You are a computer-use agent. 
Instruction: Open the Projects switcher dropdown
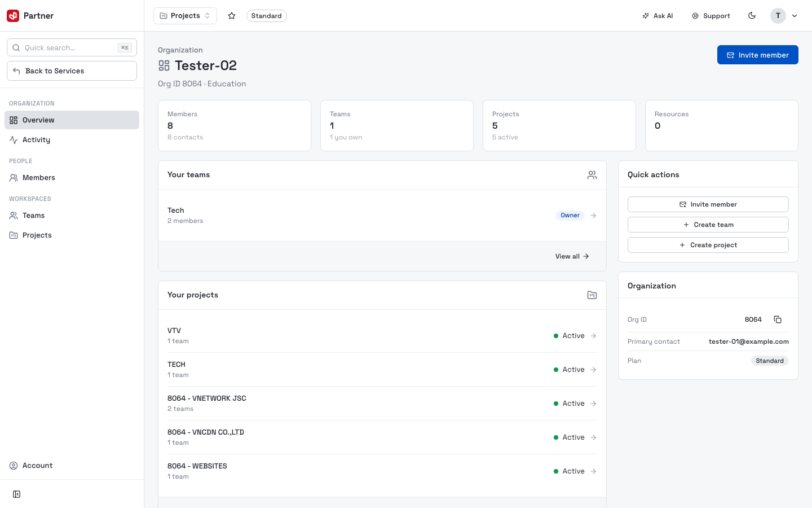point(185,16)
